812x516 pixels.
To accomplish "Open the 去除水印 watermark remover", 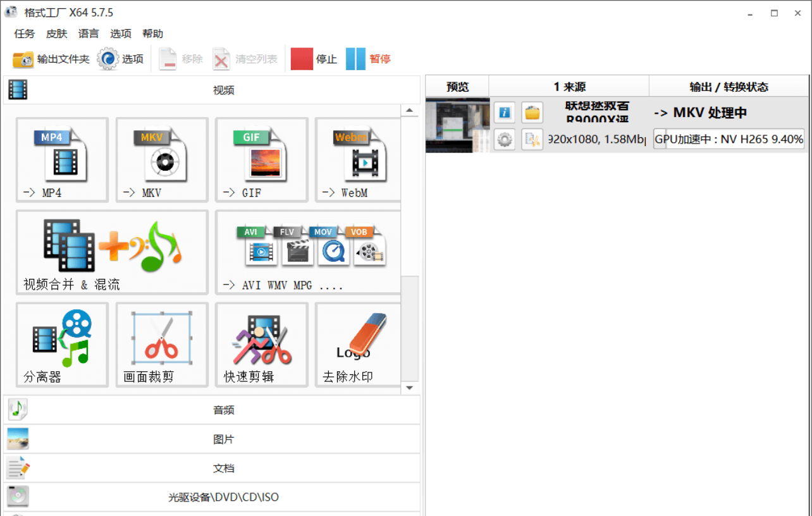I will (357, 345).
